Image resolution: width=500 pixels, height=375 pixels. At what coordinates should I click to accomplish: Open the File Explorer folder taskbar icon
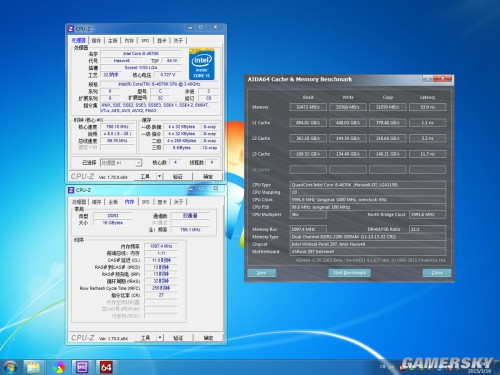(x=34, y=367)
